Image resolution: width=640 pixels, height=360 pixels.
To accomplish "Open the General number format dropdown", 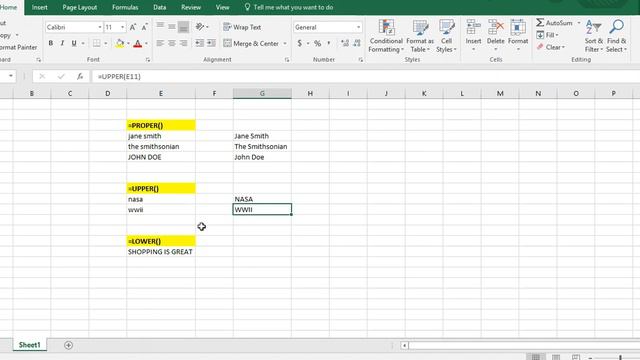I will click(x=358, y=27).
